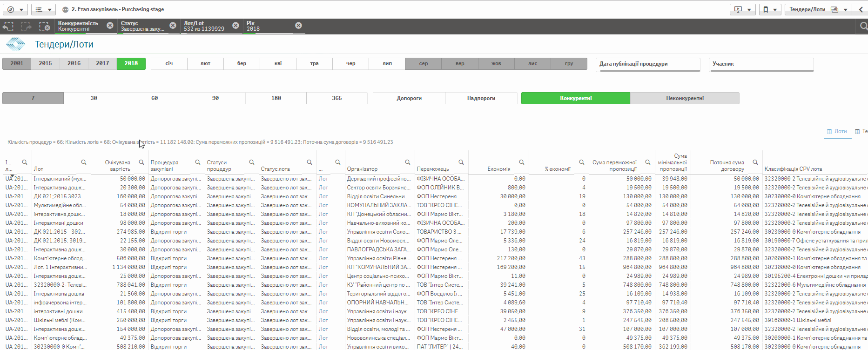Click the step back selection icon

[8, 27]
